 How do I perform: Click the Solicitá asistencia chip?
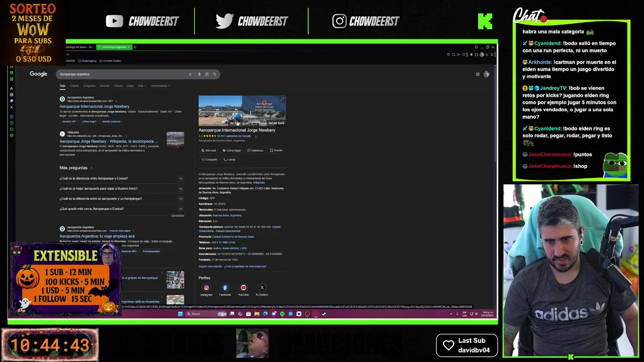111,122
